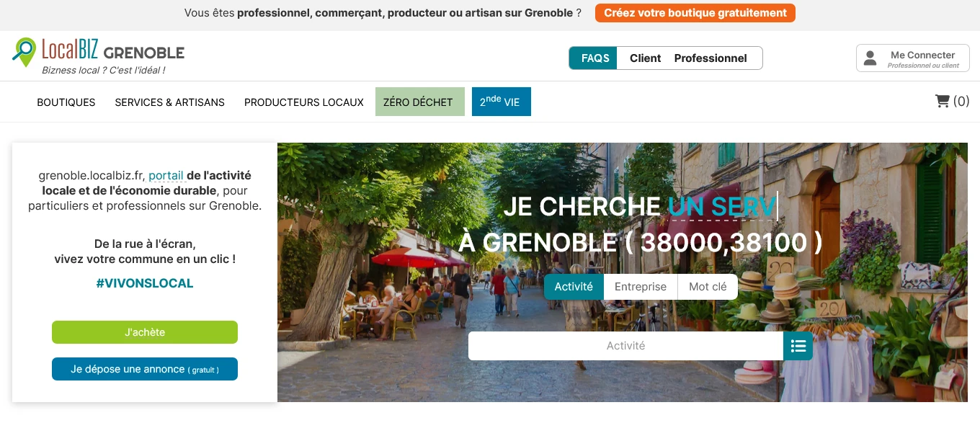Open SERVICES & ARTISANS menu
The height and width of the screenshot is (423, 980).
pos(170,102)
